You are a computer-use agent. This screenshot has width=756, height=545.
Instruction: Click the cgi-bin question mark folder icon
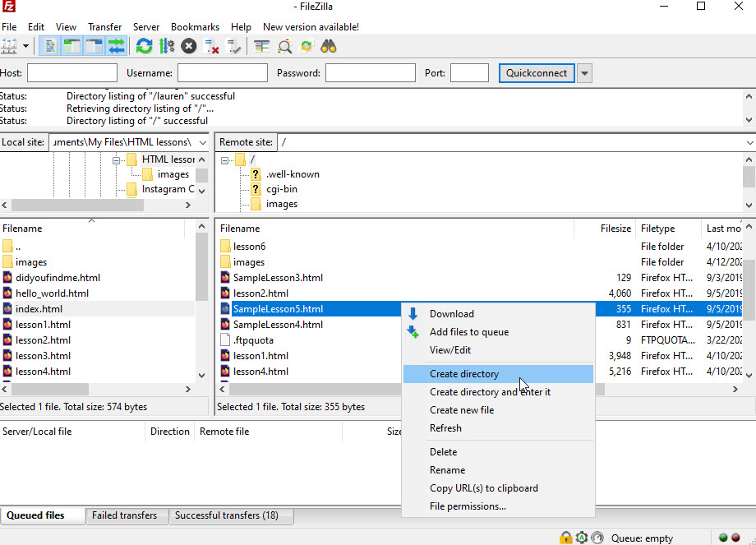256,189
